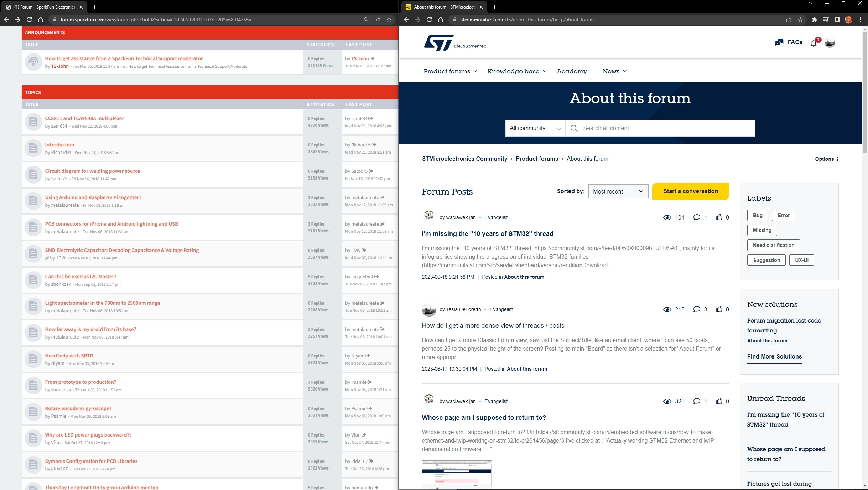The image size is (868, 490).
Task: Open How to get assistance announcement
Action: 124,58
